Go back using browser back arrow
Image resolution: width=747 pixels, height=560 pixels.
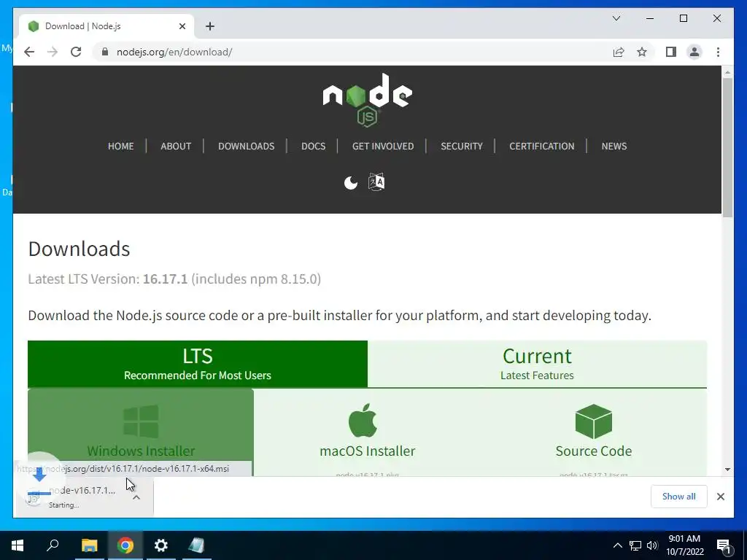29,52
